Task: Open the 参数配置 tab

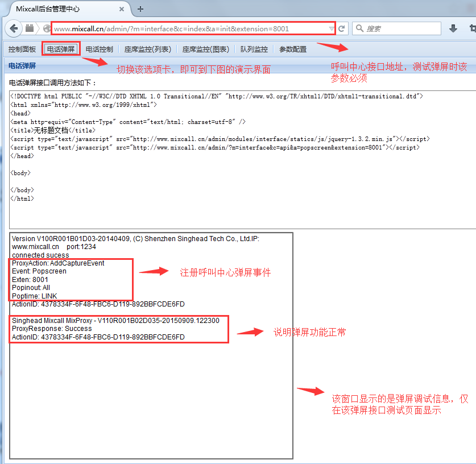Action: click(293, 49)
